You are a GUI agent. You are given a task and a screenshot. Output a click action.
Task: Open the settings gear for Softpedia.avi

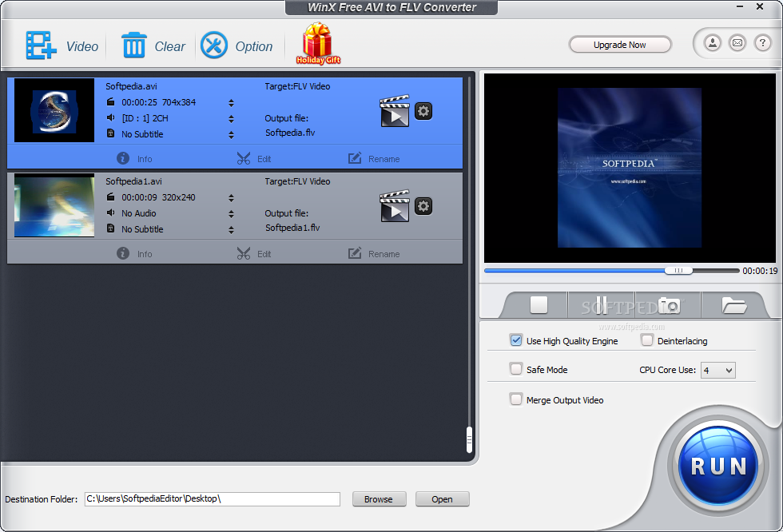(x=423, y=111)
